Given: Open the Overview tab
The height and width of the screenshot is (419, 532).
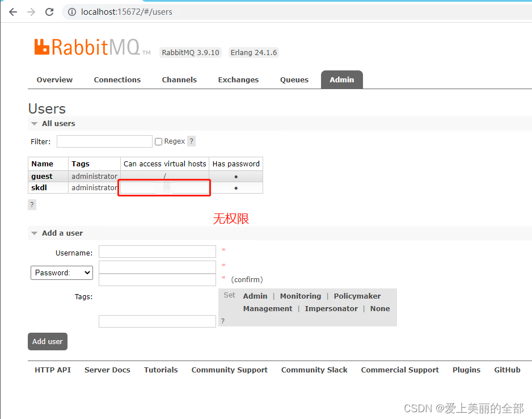Looking at the screenshot, I should [x=54, y=79].
